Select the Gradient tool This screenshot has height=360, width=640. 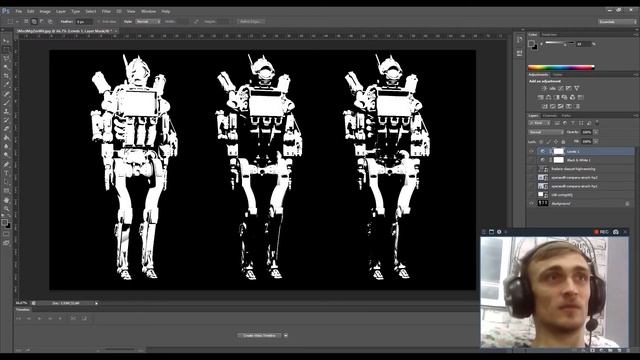(6, 138)
